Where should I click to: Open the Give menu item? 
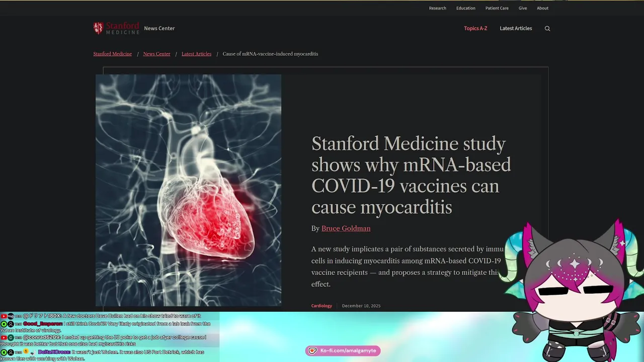pyautogui.click(x=523, y=8)
